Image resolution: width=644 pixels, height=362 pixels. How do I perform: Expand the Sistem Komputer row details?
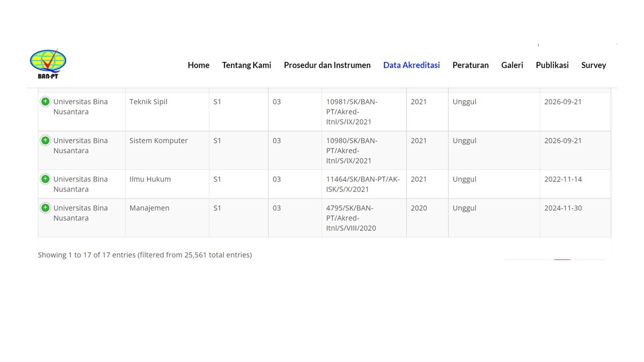coord(45,140)
